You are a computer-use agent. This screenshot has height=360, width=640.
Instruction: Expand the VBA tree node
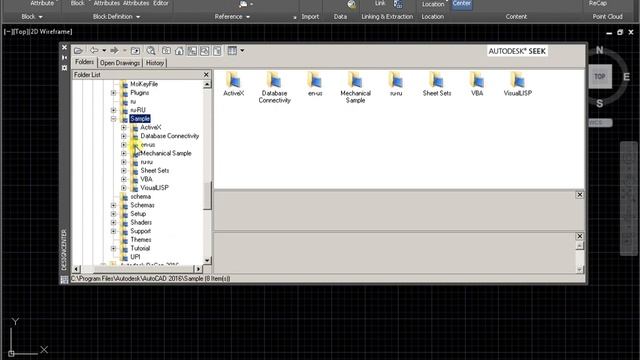click(x=124, y=179)
